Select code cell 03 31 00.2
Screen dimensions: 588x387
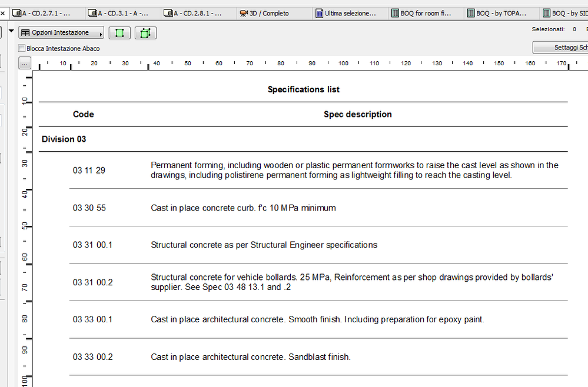(92, 282)
